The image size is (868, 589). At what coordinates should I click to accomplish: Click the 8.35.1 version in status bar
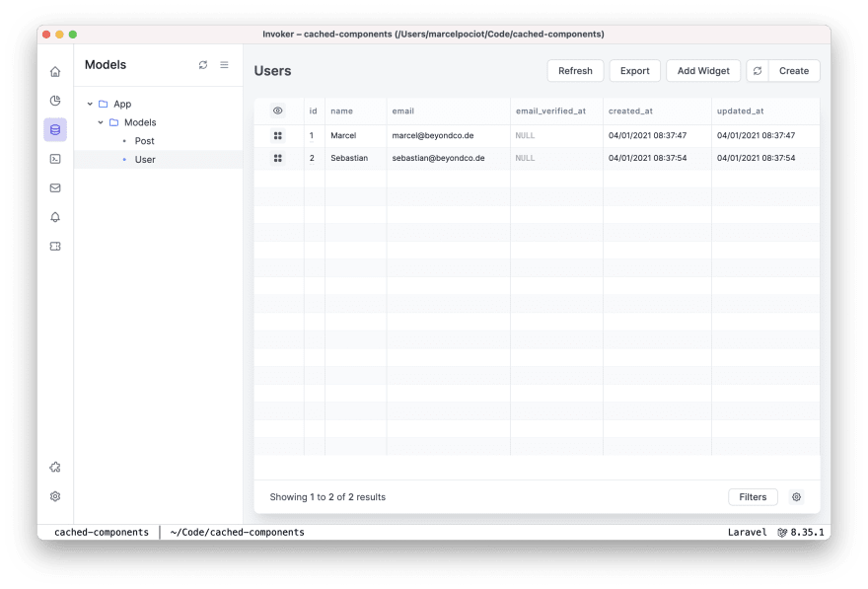(x=807, y=533)
